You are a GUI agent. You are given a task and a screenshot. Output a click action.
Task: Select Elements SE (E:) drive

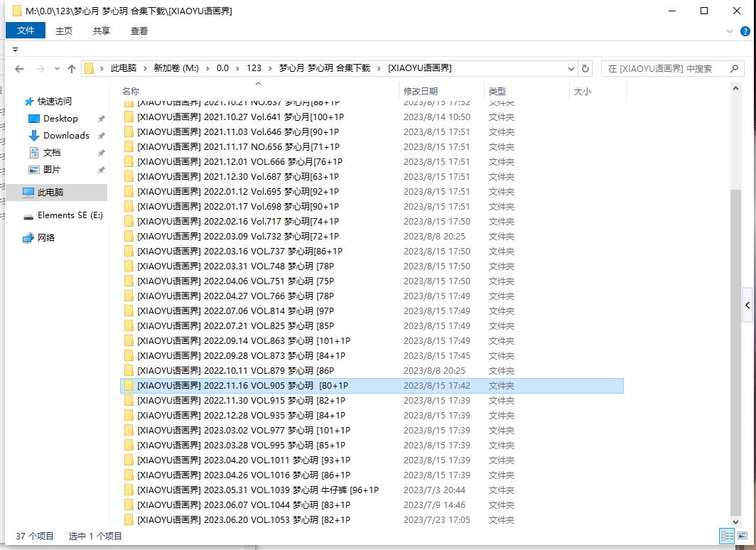tap(70, 215)
